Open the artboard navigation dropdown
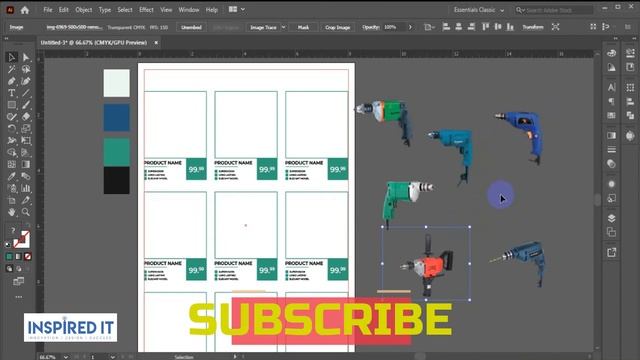The width and height of the screenshot is (640, 360). pos(112,357)
